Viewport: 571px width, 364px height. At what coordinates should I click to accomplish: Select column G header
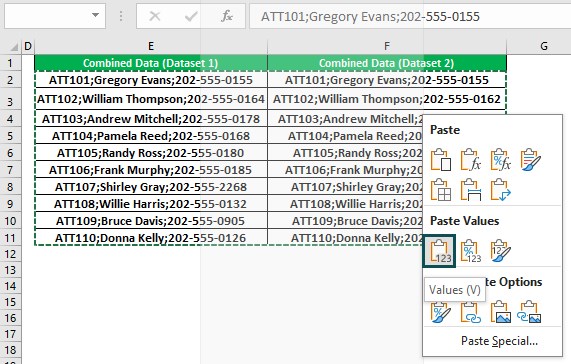(x=539, y=46)
